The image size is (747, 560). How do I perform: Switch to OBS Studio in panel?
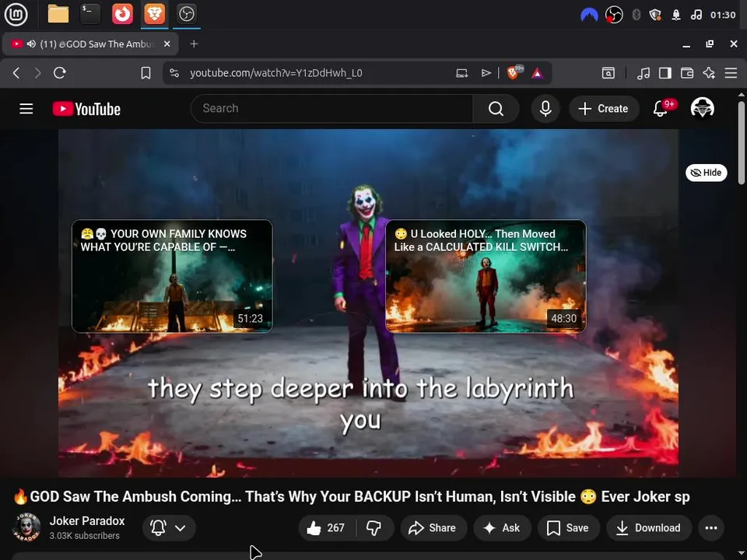click(x=186, y=14)
